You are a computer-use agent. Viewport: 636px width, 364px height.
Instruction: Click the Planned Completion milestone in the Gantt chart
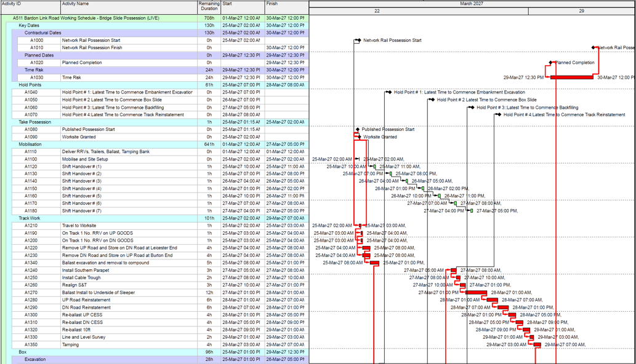tap(551, 63)
